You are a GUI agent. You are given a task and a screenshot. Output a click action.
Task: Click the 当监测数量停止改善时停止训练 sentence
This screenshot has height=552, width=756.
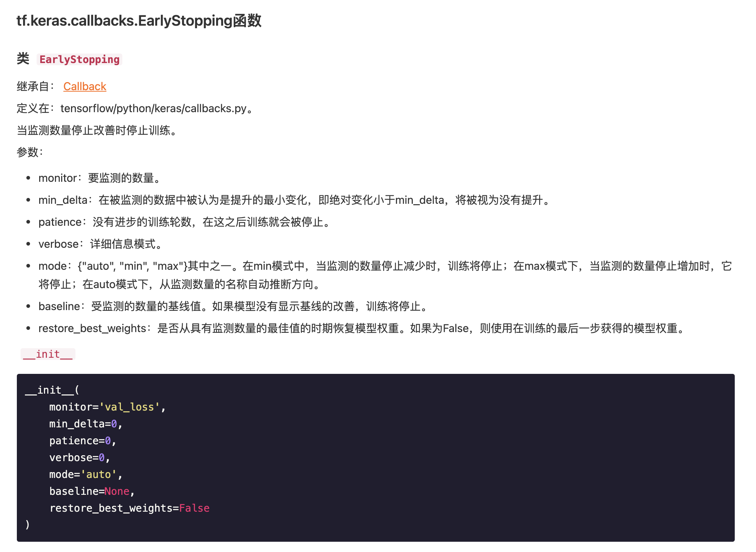click(x=97, y=130)
